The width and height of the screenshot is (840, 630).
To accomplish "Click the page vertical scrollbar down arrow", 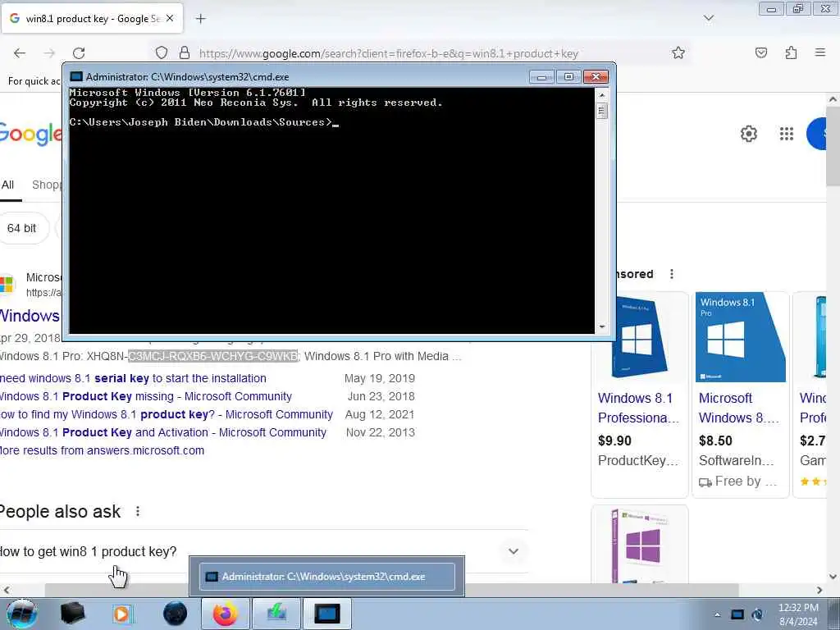I will (x=833, y=577).
